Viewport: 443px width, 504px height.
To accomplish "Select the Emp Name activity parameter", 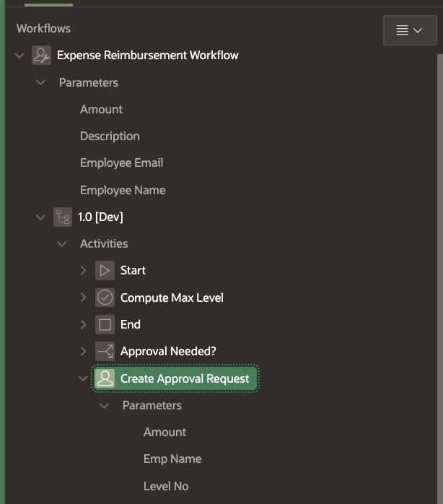I will click(172, 459).
